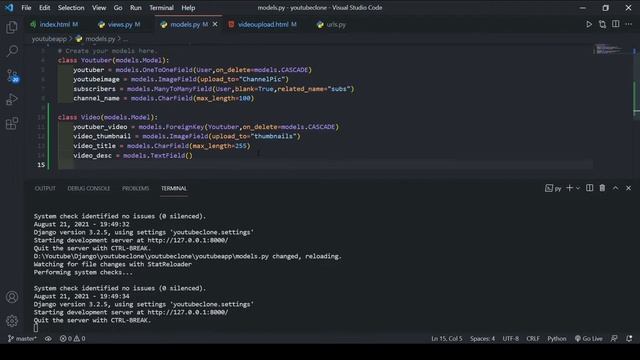Open errors and warnings count in status bar
Image resolution: width=640 pixels, height=360 pixels.
72,338
